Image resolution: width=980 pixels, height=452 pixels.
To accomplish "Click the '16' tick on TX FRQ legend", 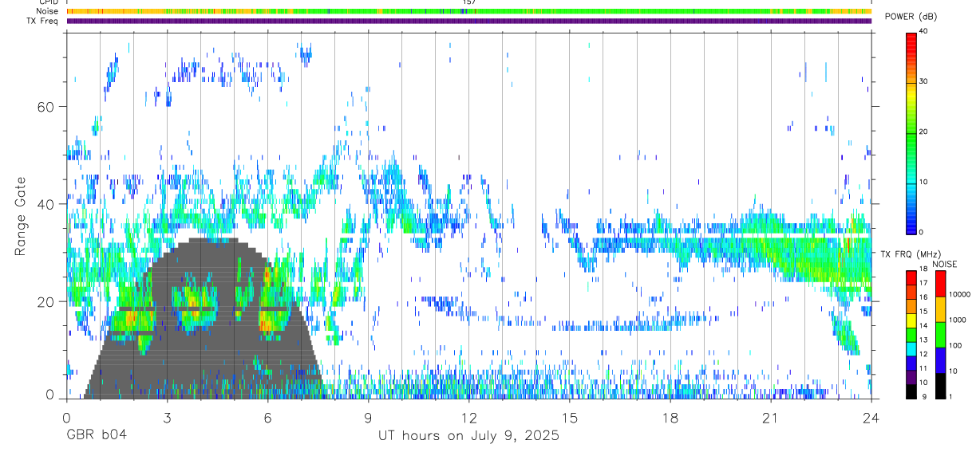I will pos(923,297).
